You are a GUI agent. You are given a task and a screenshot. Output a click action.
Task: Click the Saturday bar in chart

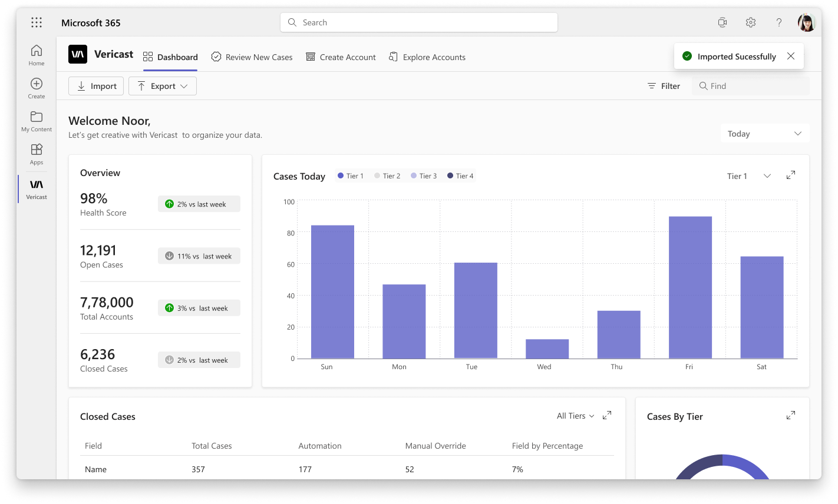tap(762, 307)
